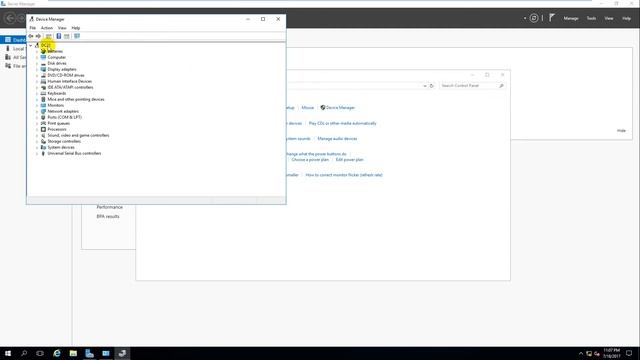
Task: Open the Choose a power plan link
Action: 310,160
